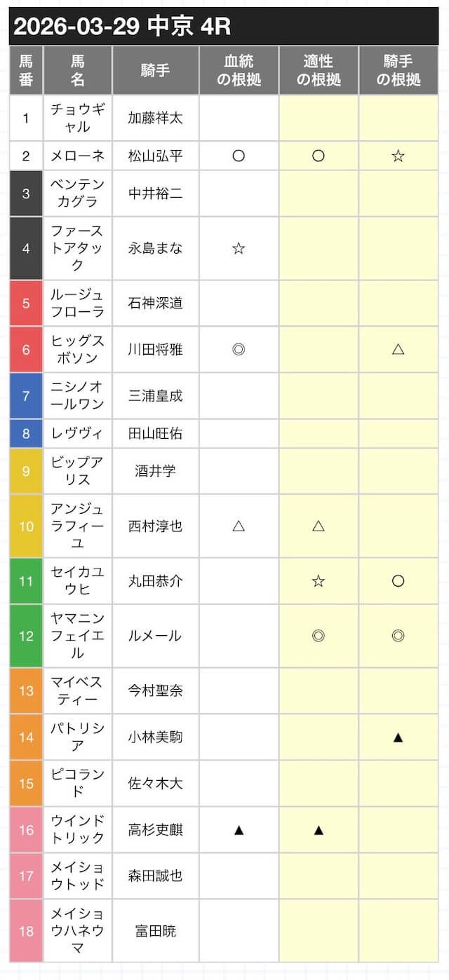Click the 適性の根拠 column header
Image resolution: width=449 pixels, height=980 pixels.
pos(319,71)
